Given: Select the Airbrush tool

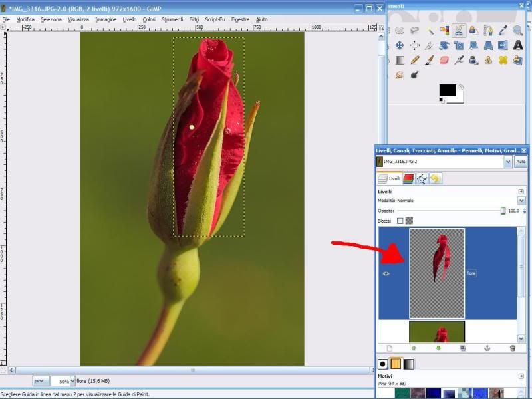Looking at the screenshot, I should click(x=459, y=60).
